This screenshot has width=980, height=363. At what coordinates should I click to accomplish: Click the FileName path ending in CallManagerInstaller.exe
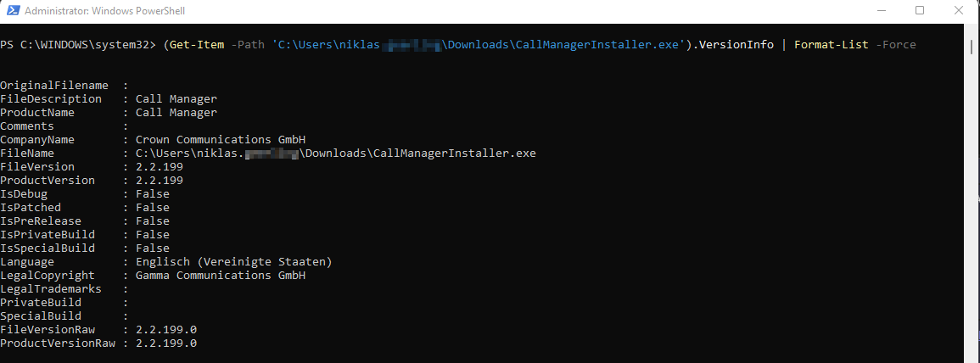click(x=335, y=154)
